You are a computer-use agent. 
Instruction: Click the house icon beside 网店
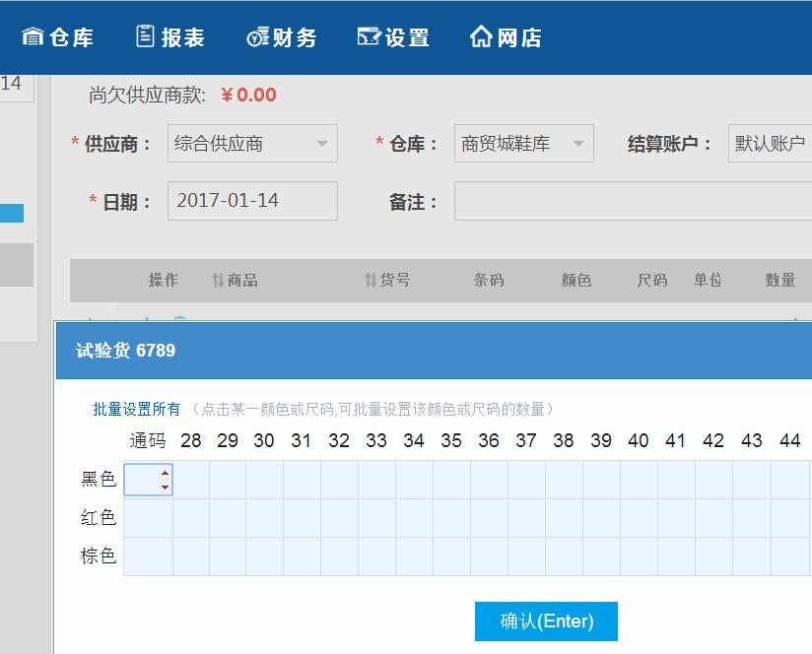481,37
